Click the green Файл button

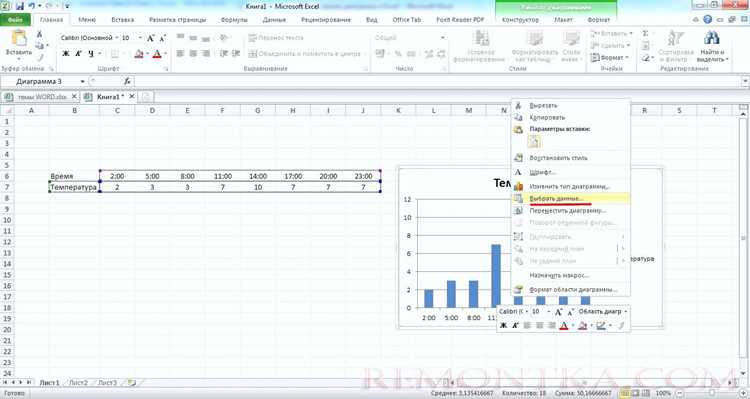tap(15, 20)
